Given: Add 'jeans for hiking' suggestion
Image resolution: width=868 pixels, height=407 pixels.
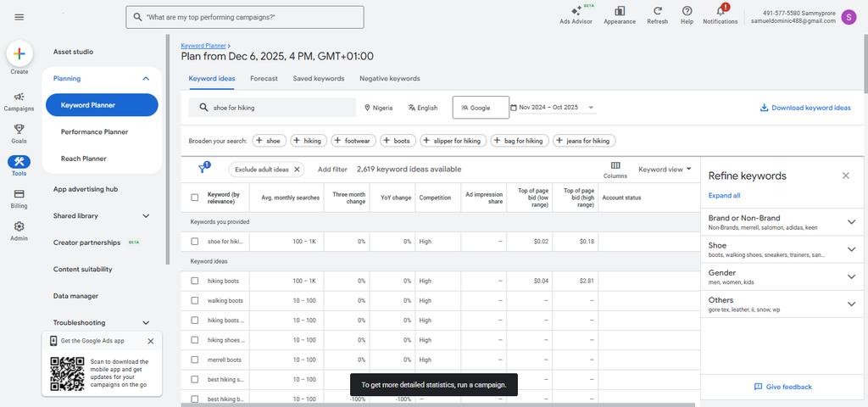Looking at the screenshot, I should [583, 141].
